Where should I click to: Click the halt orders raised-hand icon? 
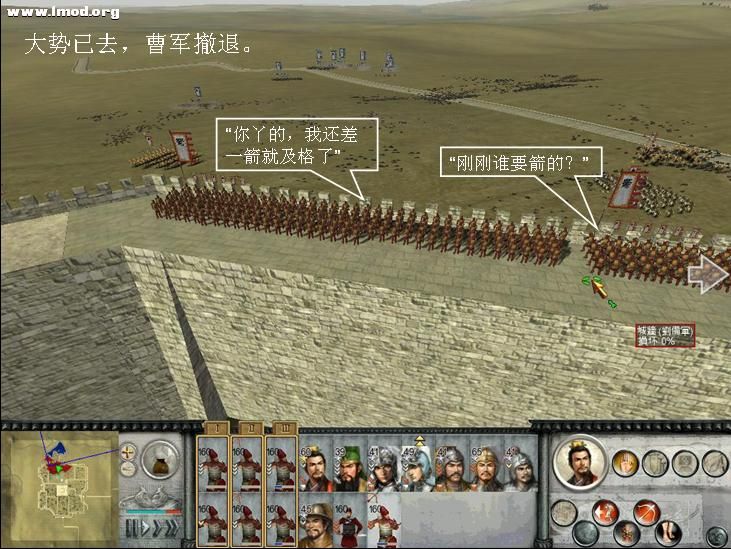626,463
